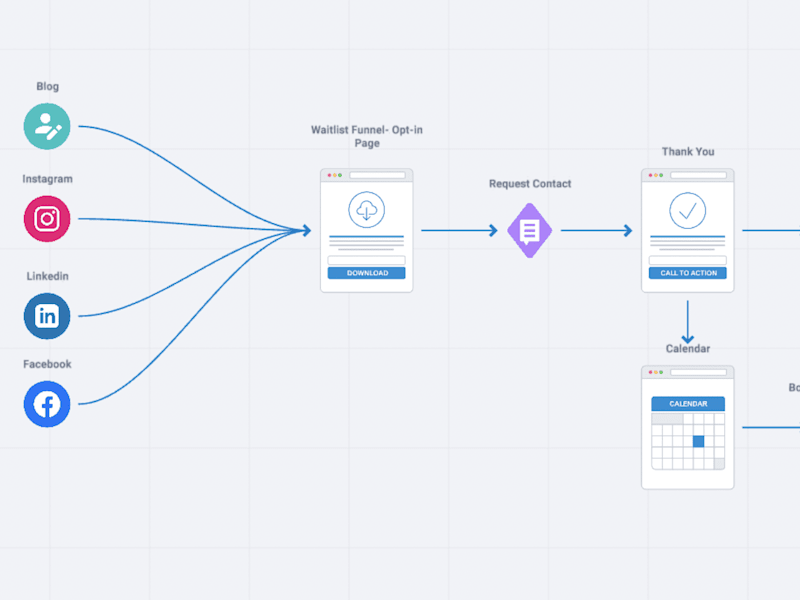Click the input field above DOWNLOAD button
The height and width of the screenshot is (600, 800).
(366, 260)
